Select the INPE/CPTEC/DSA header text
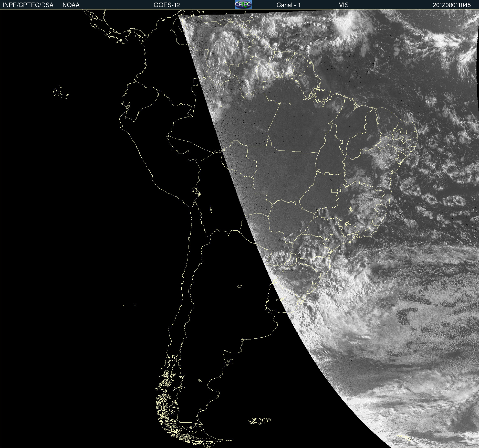The width and height of the screenshot is (479, 448). 28,5
